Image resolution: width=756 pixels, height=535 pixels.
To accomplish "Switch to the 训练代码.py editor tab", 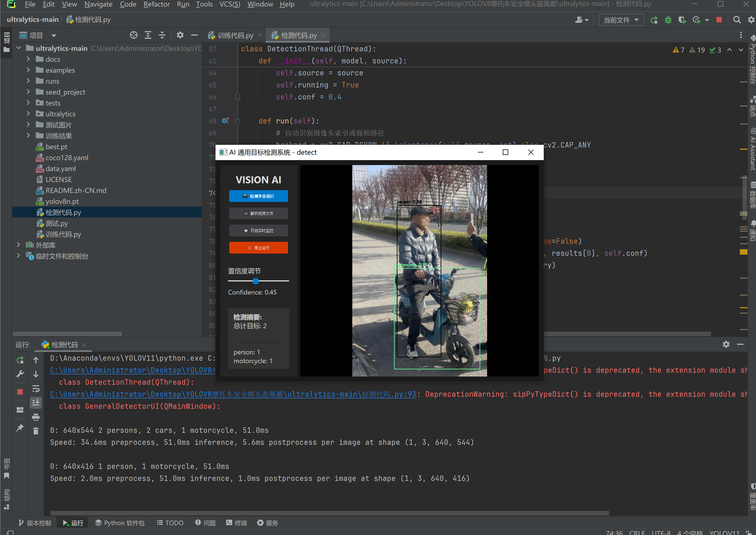I will click(x=235, y=36).
